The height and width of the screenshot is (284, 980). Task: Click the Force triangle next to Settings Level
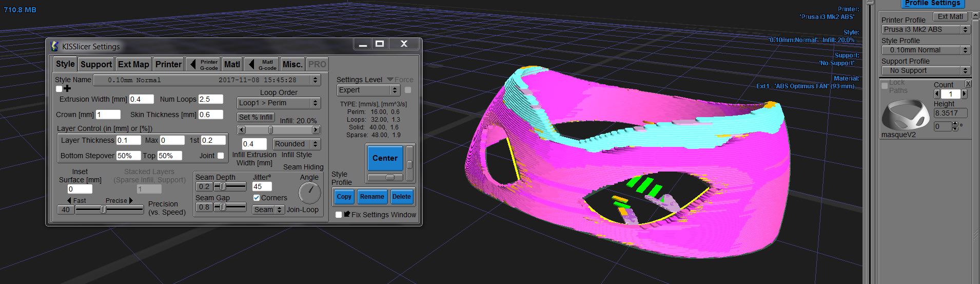point(390,80)
